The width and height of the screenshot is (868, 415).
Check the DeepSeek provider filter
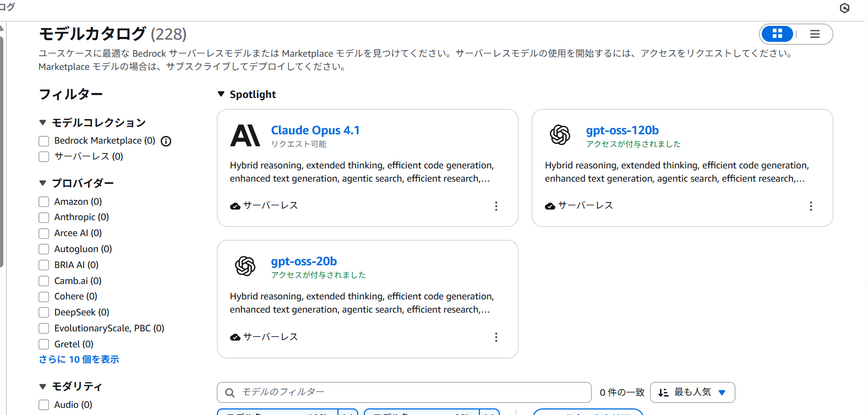pos(44,313)
